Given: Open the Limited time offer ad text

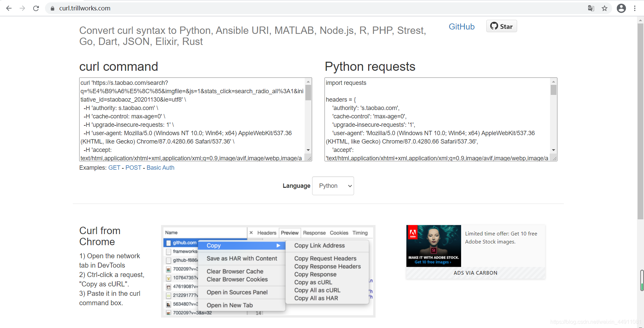Looking at the screenshot, I should pyautogui.click(x=501, y=237).
